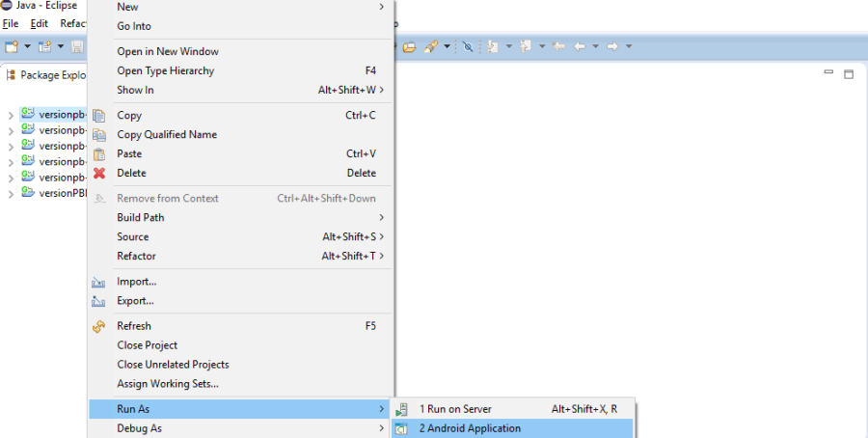The height and width of the screenshot is (438, 868).
Task: Click the Previous Annotation toolbar icon
Action: point(526,46)
